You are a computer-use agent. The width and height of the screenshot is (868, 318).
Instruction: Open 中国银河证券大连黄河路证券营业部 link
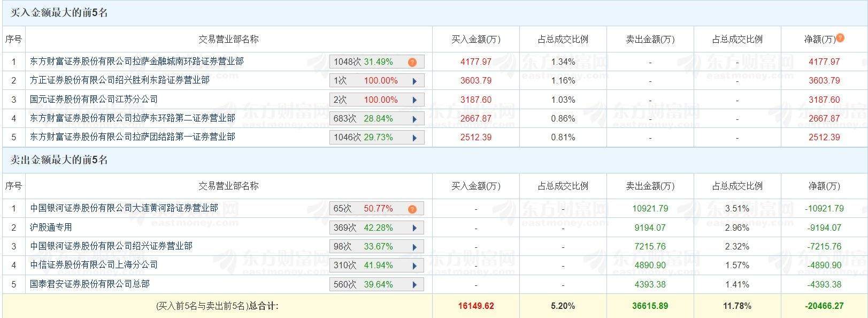(124, 208)
